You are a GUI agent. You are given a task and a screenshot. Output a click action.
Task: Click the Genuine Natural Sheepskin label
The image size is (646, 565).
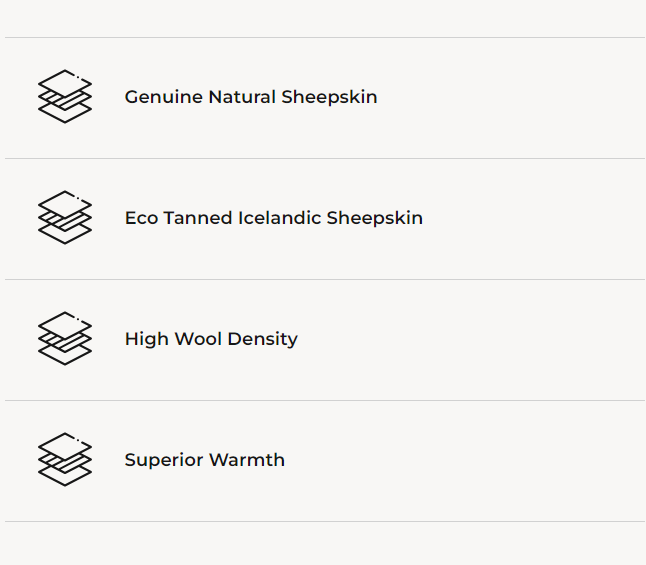[251, 97]
